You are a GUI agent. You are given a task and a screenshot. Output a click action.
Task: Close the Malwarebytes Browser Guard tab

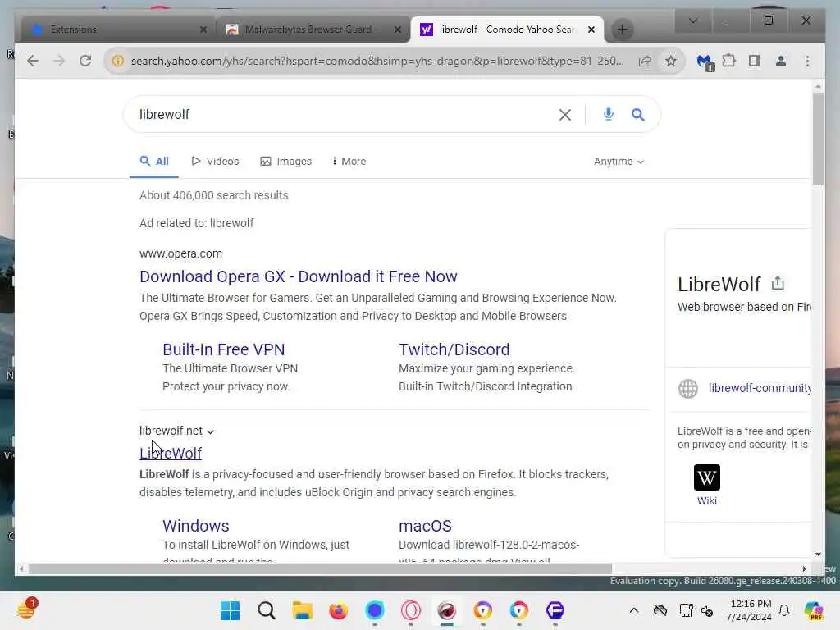tap(398, 30)
